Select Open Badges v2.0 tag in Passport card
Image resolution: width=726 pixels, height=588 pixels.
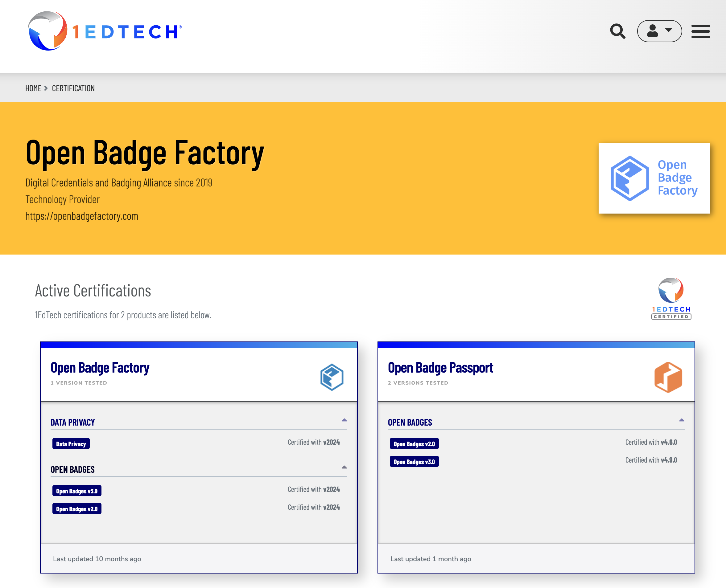[x=414, y=444]
